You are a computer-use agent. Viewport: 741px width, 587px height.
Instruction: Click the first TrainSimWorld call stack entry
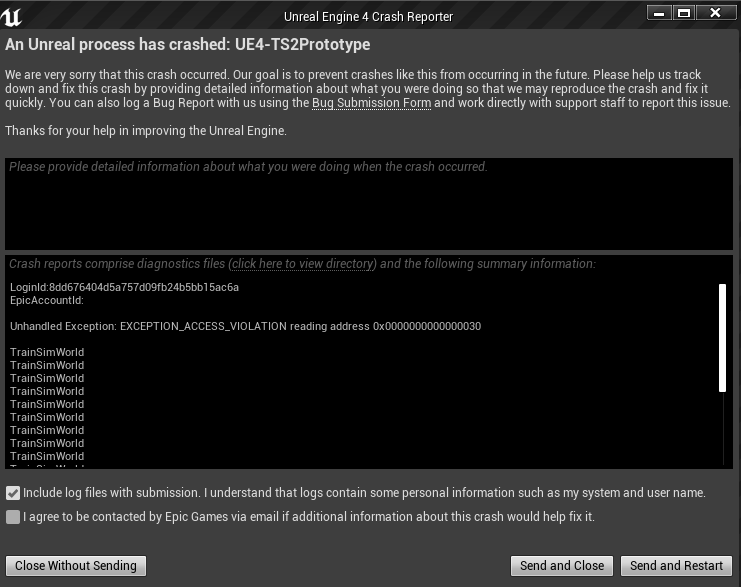tap(47, 352)
